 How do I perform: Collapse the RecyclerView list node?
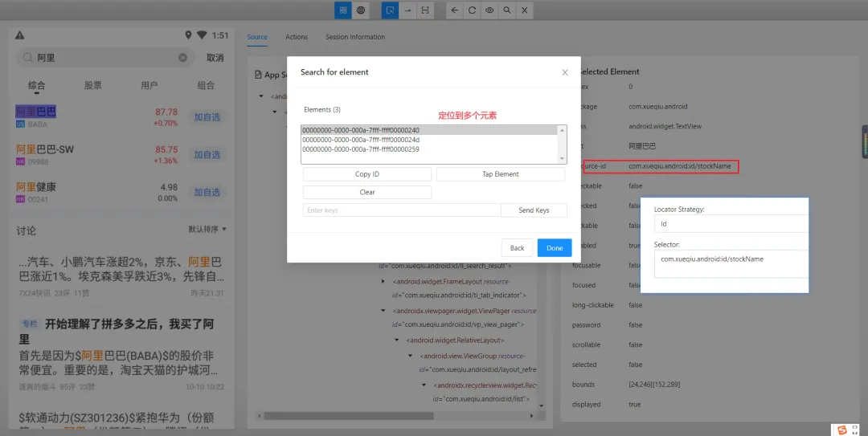pyautogui.click(x=424, y=385)
